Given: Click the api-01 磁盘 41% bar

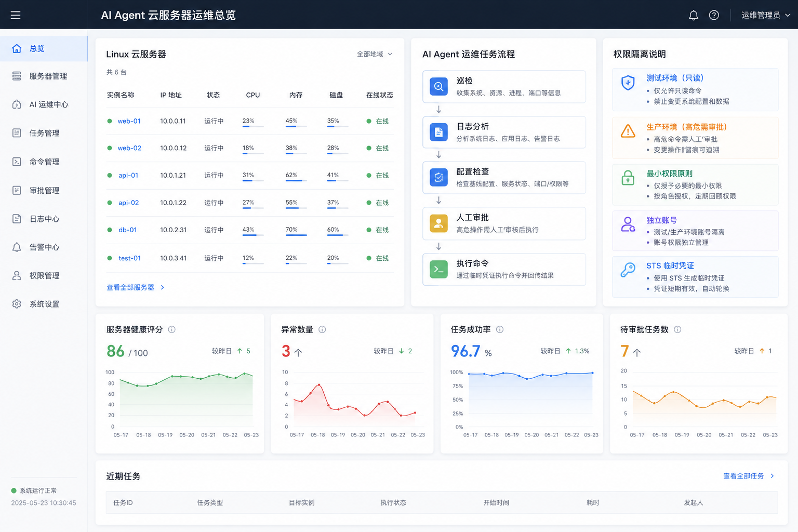Looking at the screenshot, I should [338, 181].
